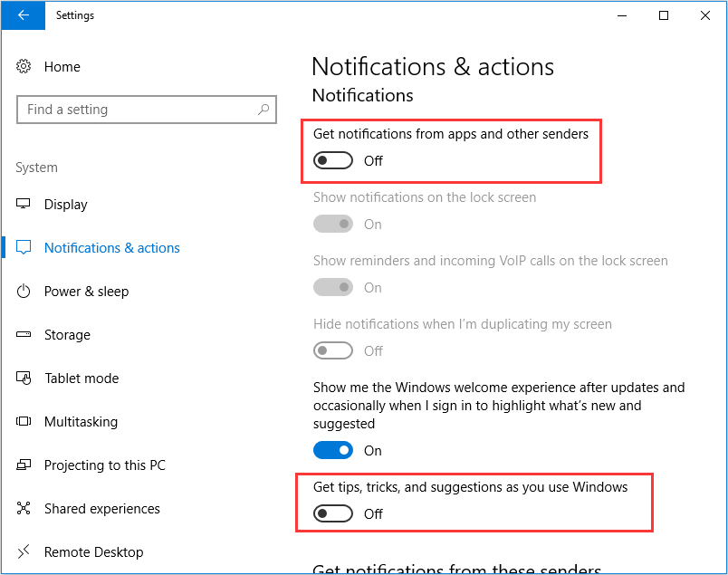Click the Settings title bar label
This screenshot has width=728, height=575.
pyautogui.click(x=74, y=15)
